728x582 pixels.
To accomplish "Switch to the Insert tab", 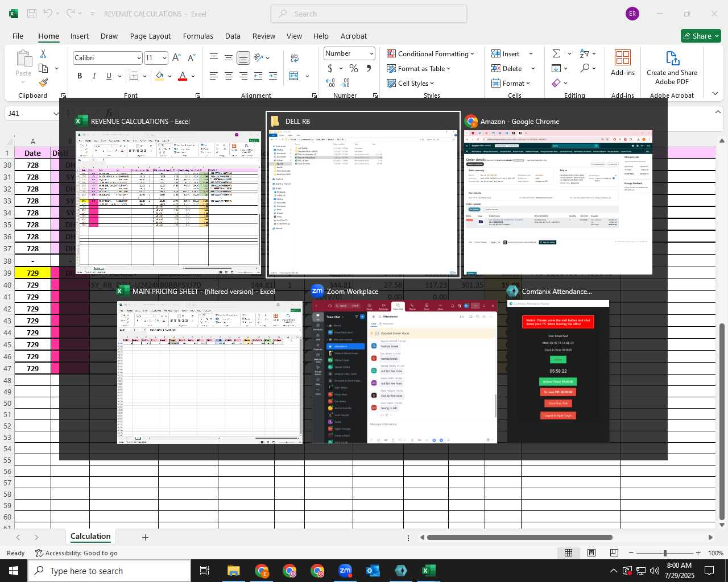I will (80, 36).
